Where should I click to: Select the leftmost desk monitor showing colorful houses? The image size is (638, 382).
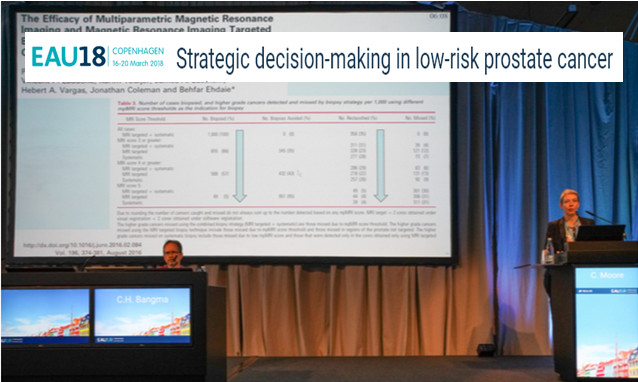coord(45,316)
